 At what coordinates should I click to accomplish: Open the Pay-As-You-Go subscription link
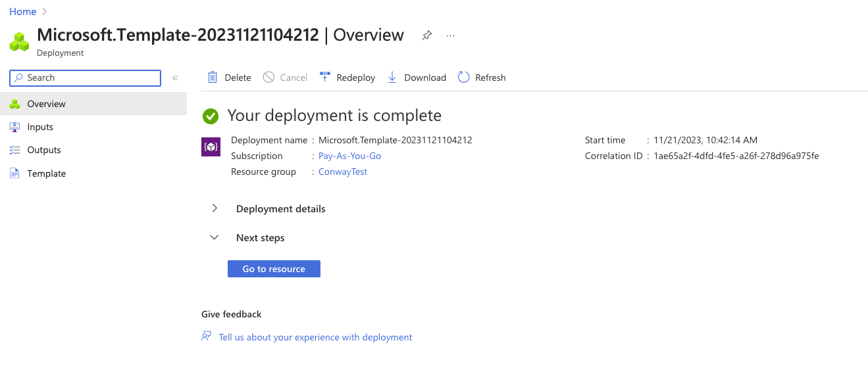click(349, 156)
